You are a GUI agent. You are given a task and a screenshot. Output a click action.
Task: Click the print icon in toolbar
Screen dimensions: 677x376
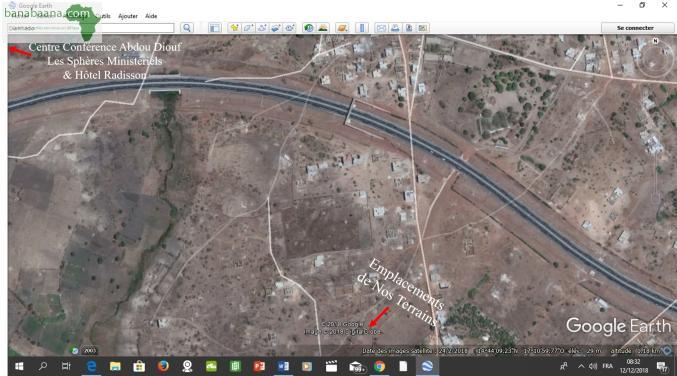point(395,28)
